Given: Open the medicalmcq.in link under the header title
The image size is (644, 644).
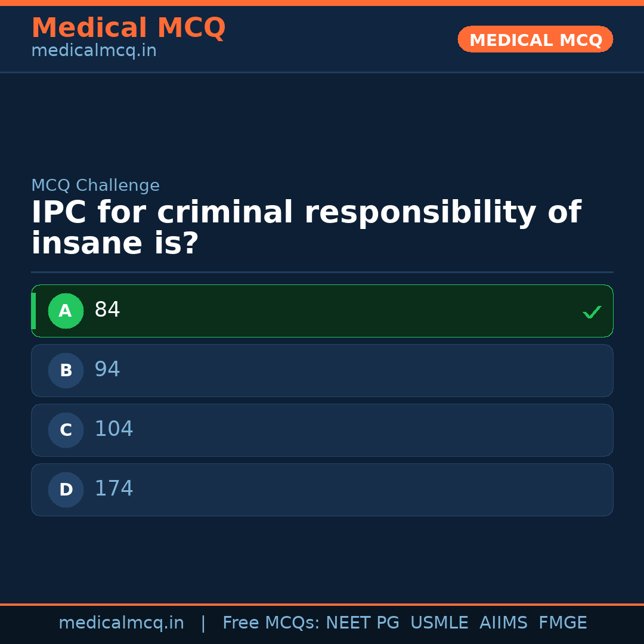Looking at the screenshot, I should point(94,51).
